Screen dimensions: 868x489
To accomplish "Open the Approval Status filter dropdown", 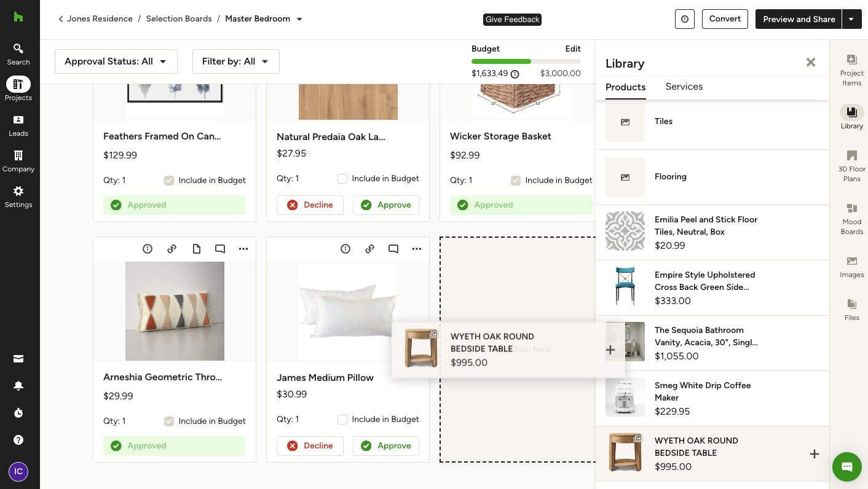I will [116, 61].
